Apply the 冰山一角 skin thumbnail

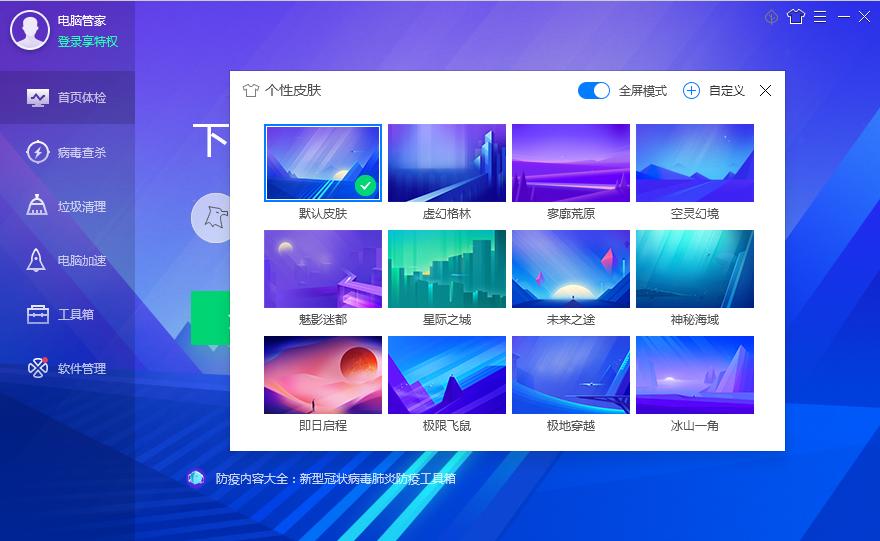pos(695,375)
